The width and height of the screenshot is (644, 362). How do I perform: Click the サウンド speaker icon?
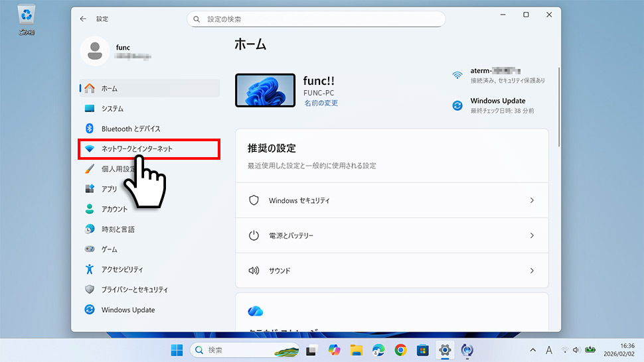click(254, 271)
